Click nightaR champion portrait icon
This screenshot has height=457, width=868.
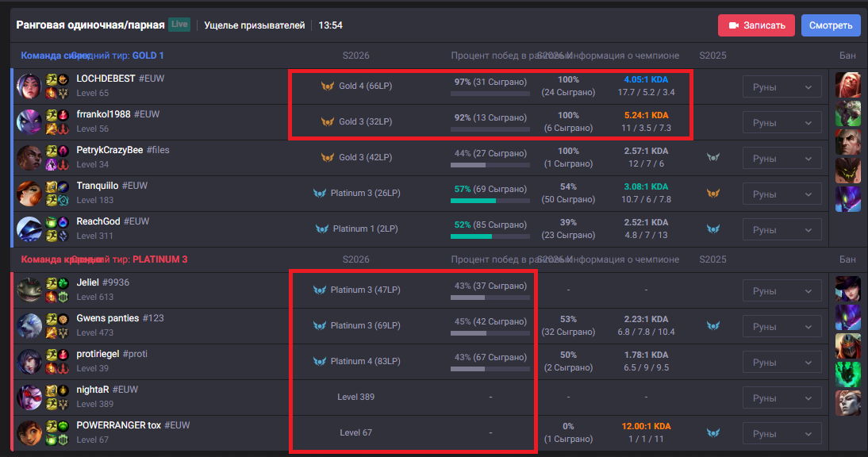29,397
